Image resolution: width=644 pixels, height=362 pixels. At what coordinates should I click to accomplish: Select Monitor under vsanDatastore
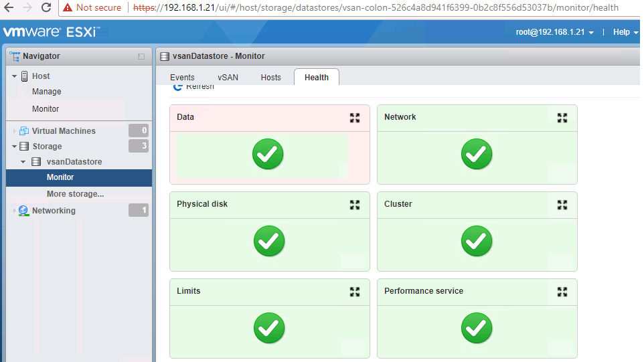[79, 178]
